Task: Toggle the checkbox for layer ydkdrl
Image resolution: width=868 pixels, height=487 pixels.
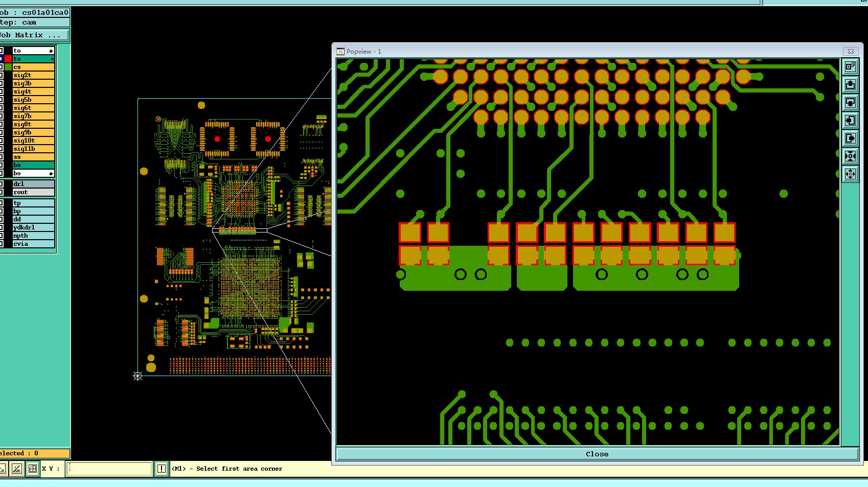Action: coord(2,227)
